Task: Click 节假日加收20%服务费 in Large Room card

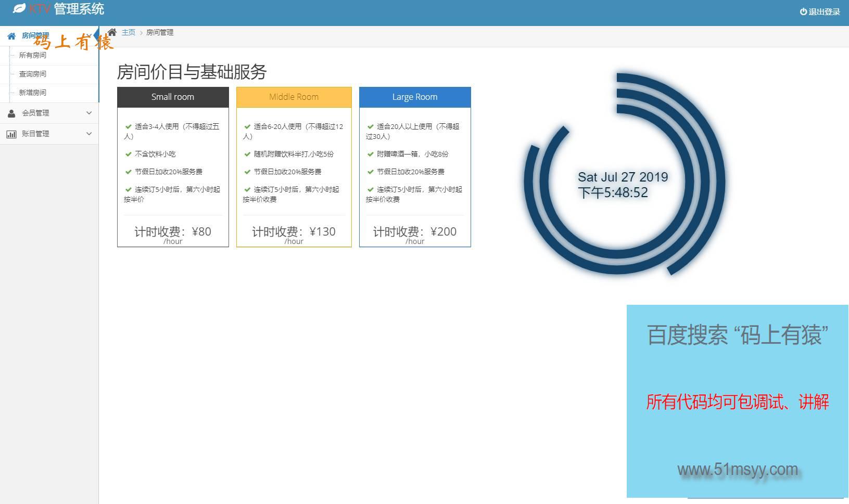Action: click(411, 172)
